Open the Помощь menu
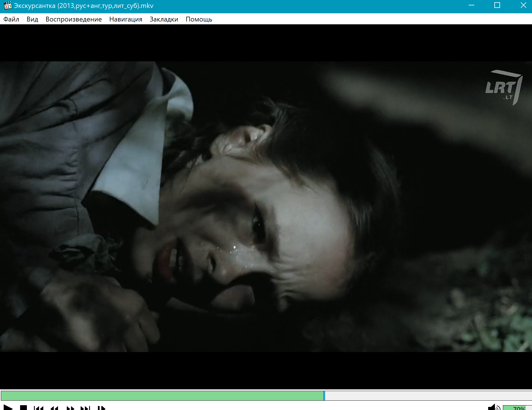This screenshot has height=410, width=532. pos(199,19)
